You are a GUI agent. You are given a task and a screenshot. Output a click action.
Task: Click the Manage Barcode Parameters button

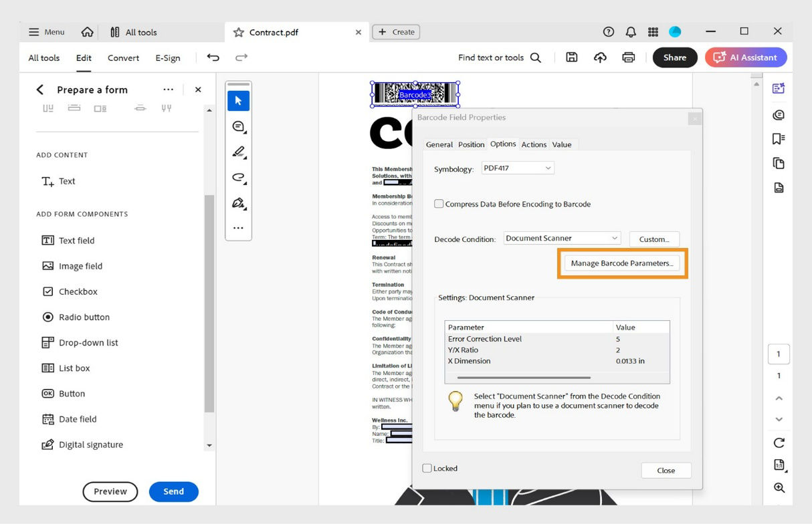pos(622,263)
